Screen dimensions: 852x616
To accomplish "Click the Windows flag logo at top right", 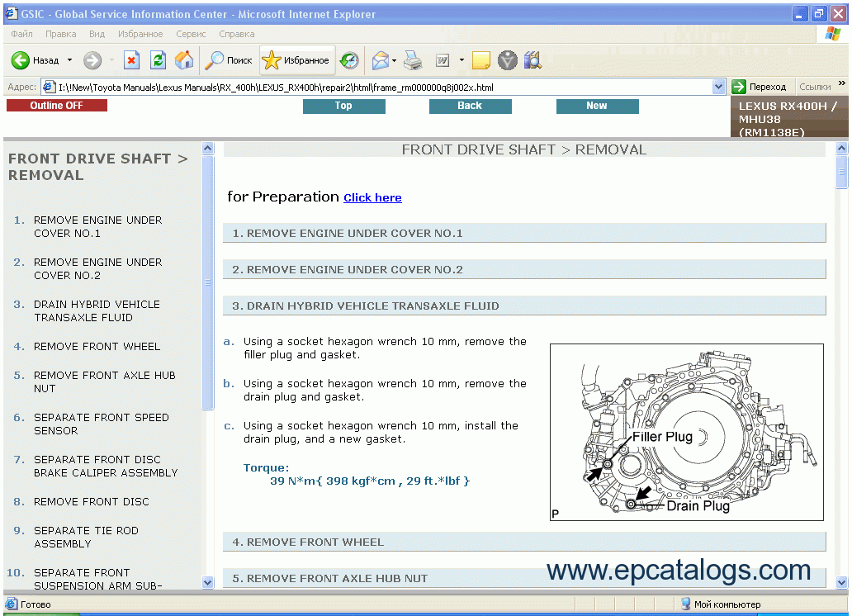I will pos(832,34).
